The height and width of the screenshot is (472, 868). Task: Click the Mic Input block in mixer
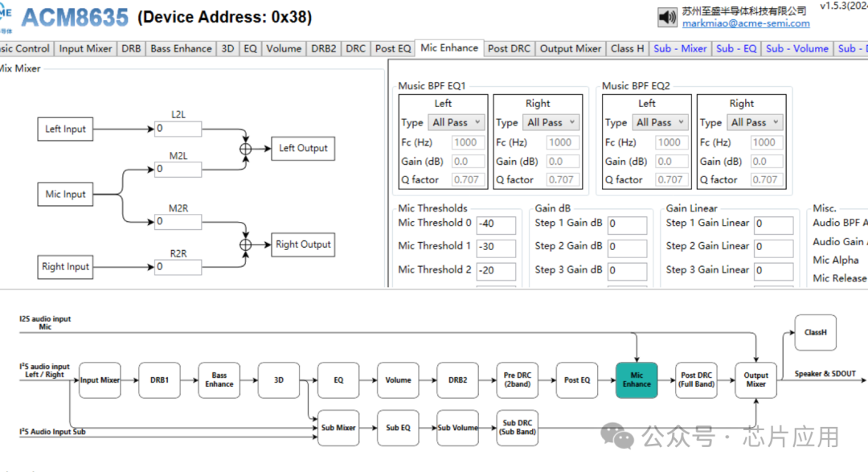coord(65,194)
